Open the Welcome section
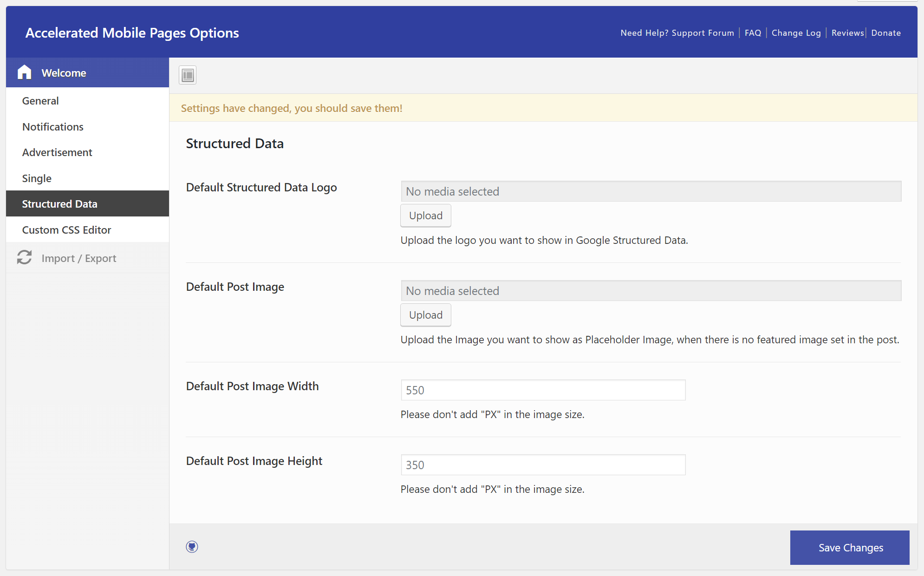 [87, 72]
